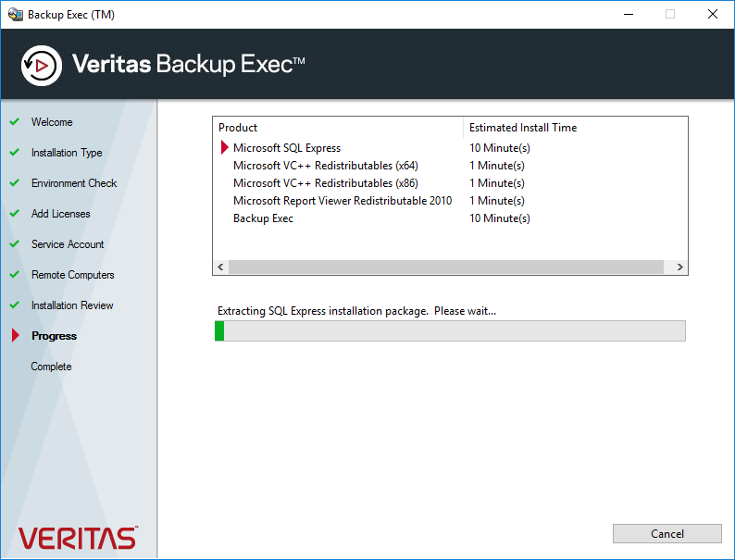
Task: Click the checkmark next to Environment Check
Action: [x=15, y=182]
